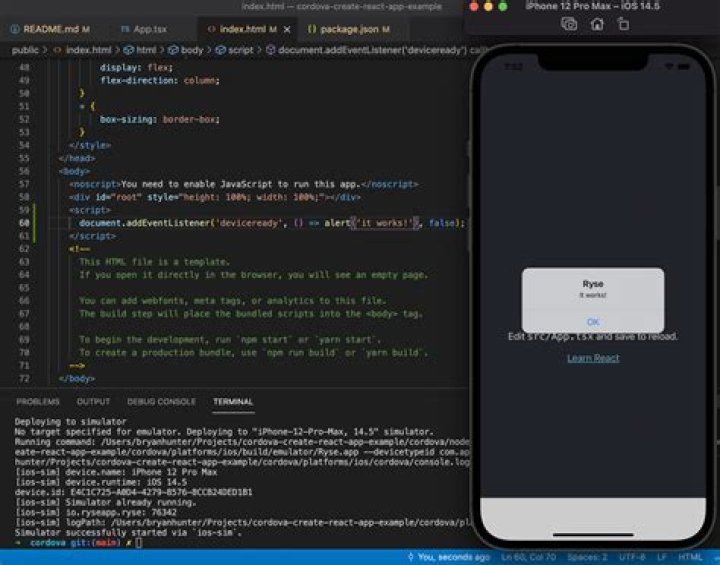Go to the Simulator home screen

(596, 24)
